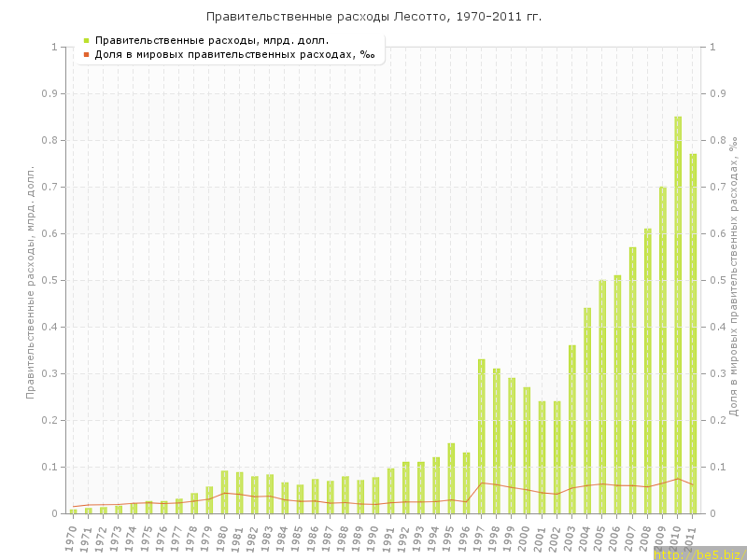Toggle 'Правительственные расходы, млрд. долл.' legend entry
This screenshot has width=747, height=560.
tap(212, 41)
